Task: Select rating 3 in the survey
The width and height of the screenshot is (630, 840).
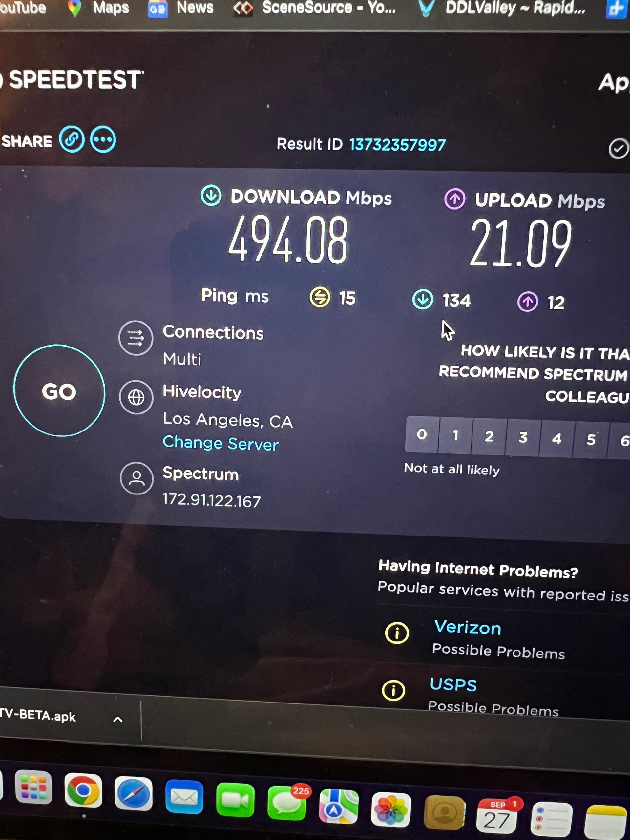Action: [x=522, y=437]
